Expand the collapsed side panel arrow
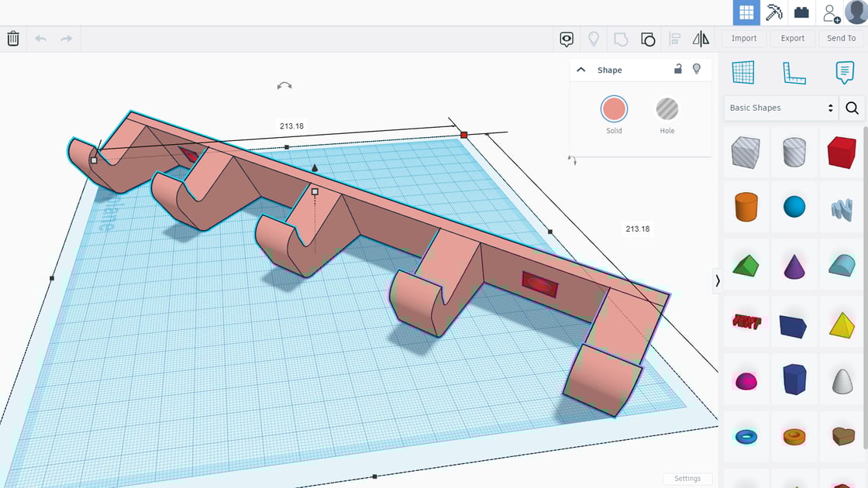868x488 pixels. [717, 280]
